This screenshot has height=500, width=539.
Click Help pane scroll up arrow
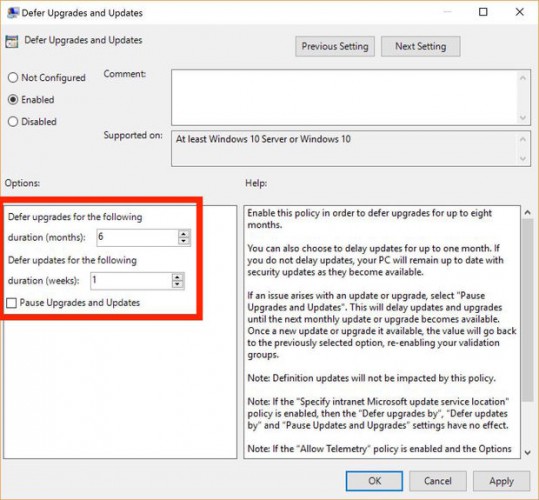[527, 213]
